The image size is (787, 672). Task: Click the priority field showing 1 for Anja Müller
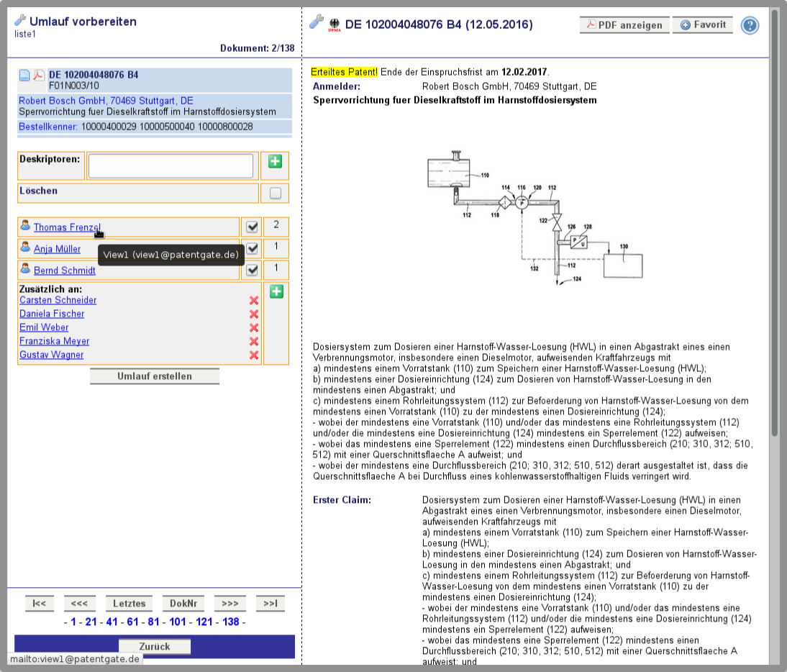pos(276,248)
